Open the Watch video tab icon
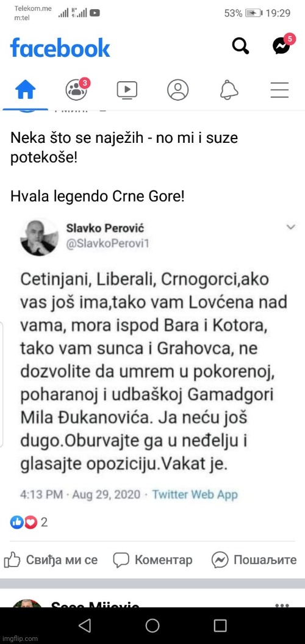Viewport: 305px width, 644px height. (127, 89)
